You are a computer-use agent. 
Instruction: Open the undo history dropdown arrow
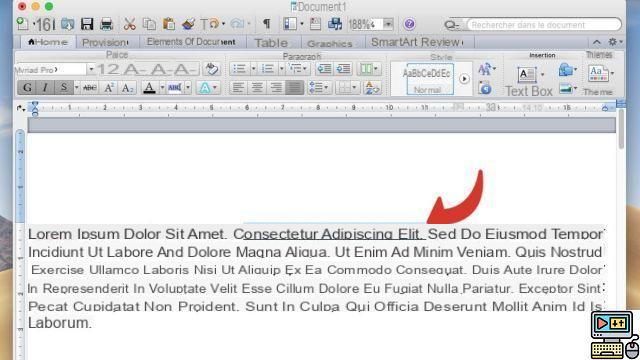click(224, 24)
